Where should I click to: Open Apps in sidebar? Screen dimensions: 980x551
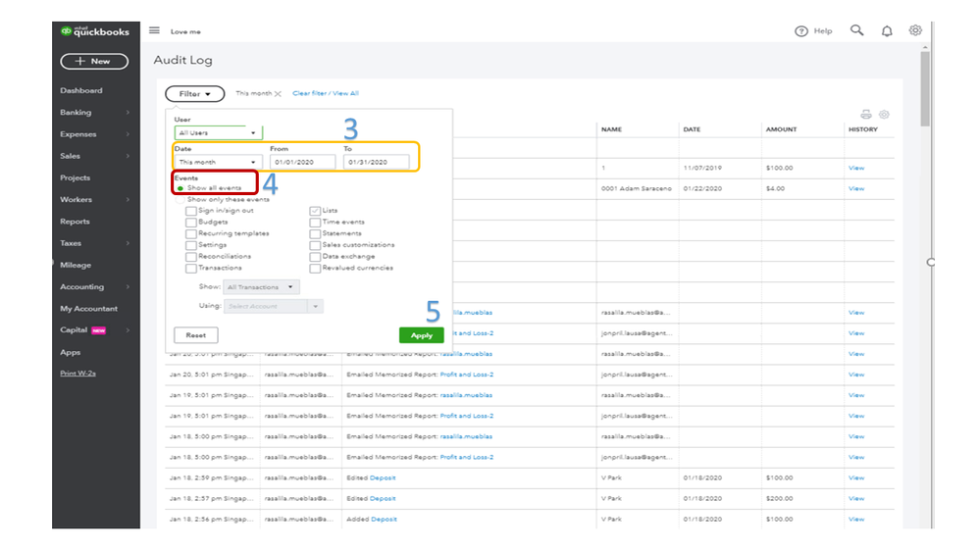click(70, 352)
